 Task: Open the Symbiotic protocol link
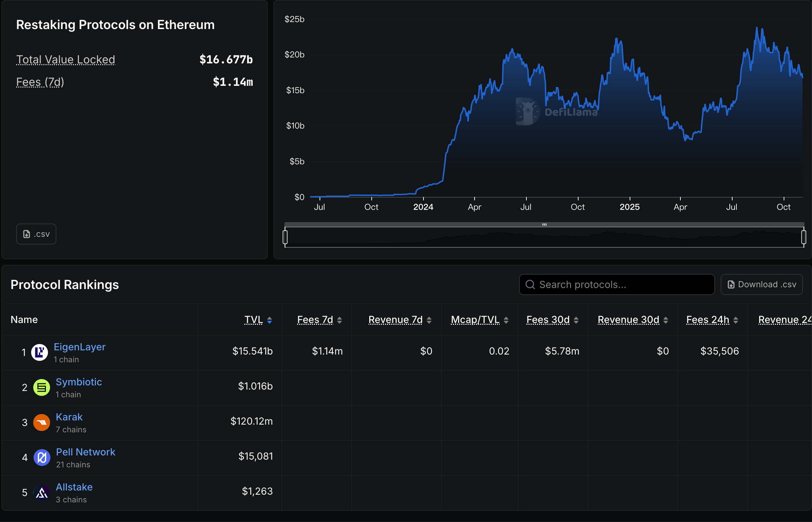click(79, 382)
